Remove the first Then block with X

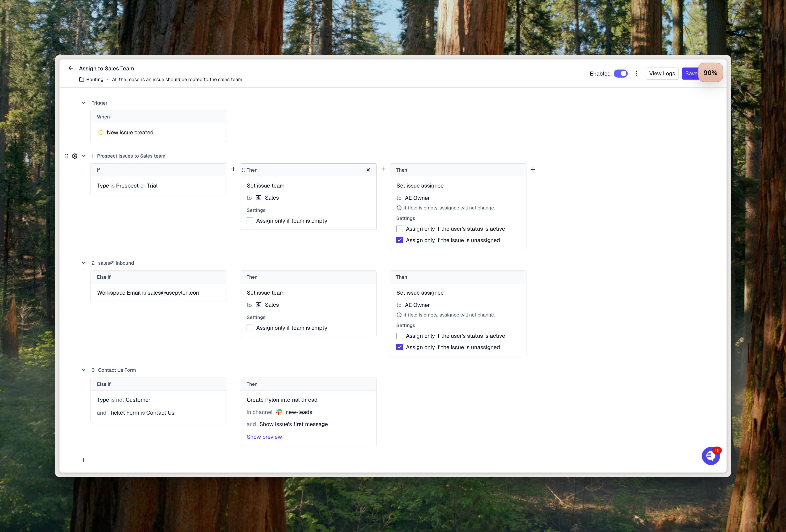(x=368, y=170)
